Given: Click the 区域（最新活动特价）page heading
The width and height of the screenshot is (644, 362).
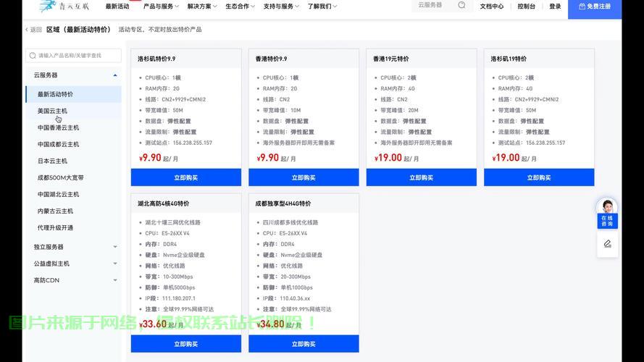Looking at the screenshot, I should point(78,30).
